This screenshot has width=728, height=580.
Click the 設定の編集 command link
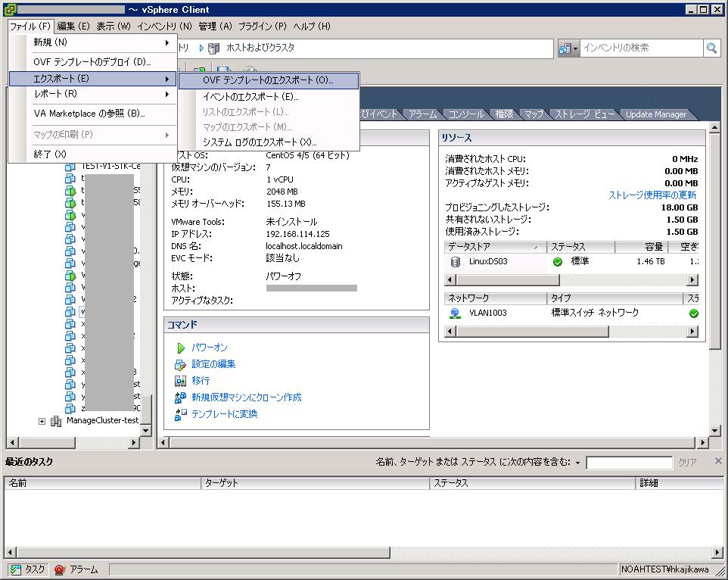pos(213,364)
